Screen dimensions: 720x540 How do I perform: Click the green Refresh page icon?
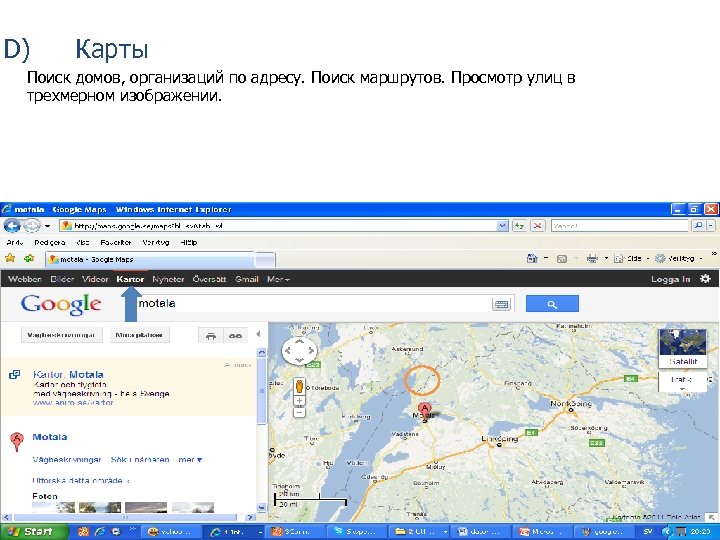519,226
